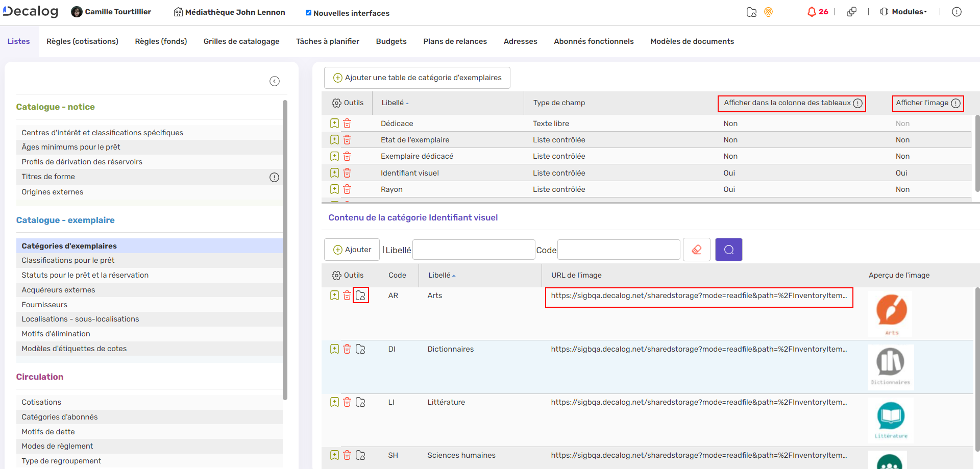
Task: Toggle the Nouvelles interfaces checkbox
Action: (308, 13)
